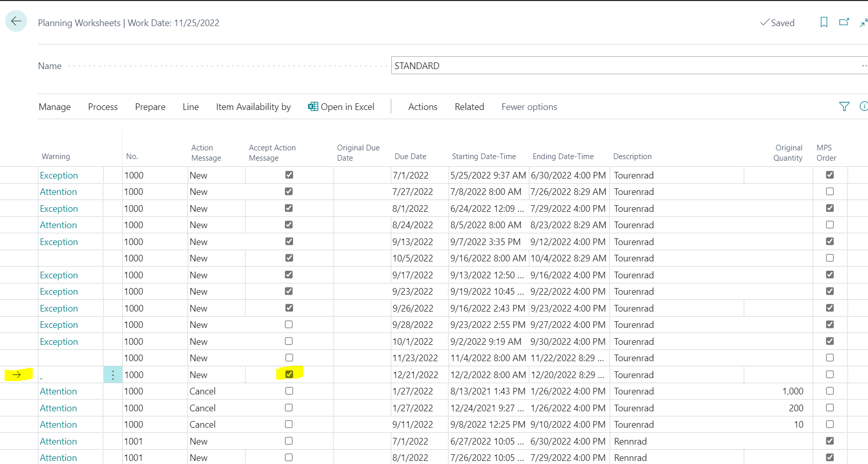Toggle MPS Order for 7/27/2022 row
868x464 pixels.
pos(830,191)
